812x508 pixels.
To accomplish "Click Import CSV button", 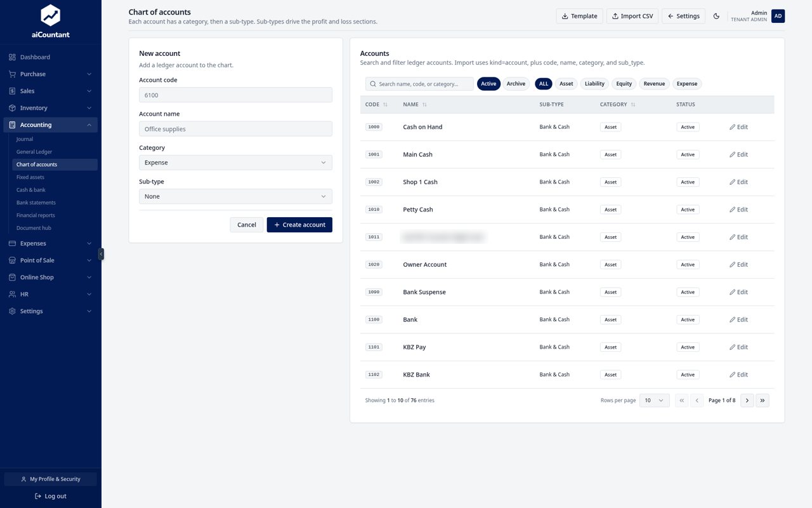I will pyautogui.click(x=632, y=16).
